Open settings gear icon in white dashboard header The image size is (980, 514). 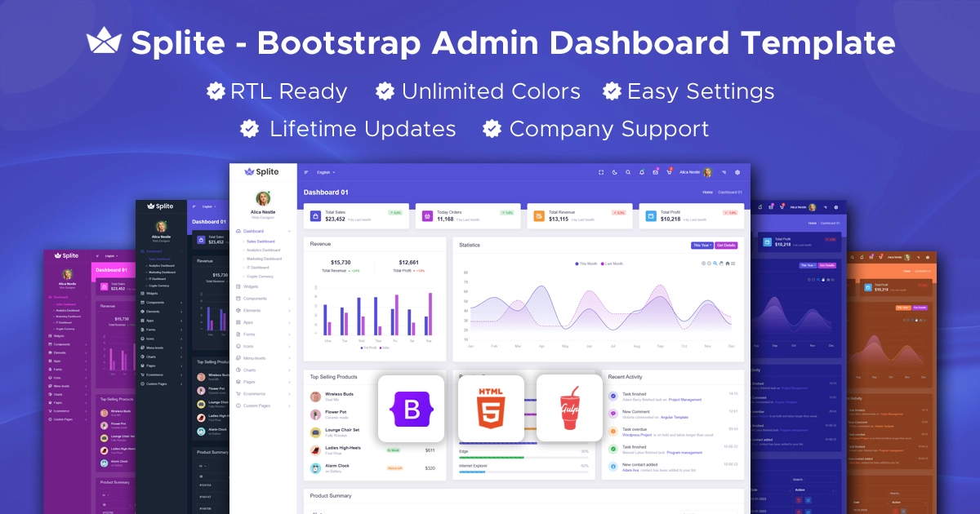click(x=737, y=172)
